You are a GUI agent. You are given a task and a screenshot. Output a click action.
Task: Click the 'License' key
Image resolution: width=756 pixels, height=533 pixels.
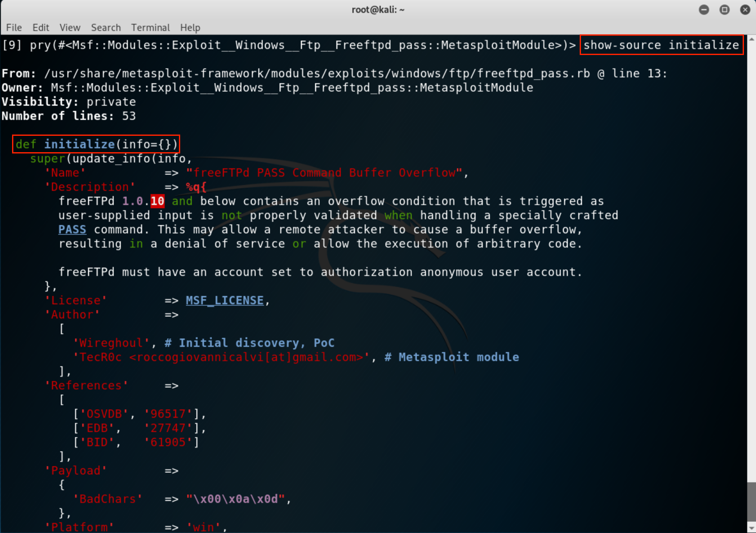(x=76, y=300)
